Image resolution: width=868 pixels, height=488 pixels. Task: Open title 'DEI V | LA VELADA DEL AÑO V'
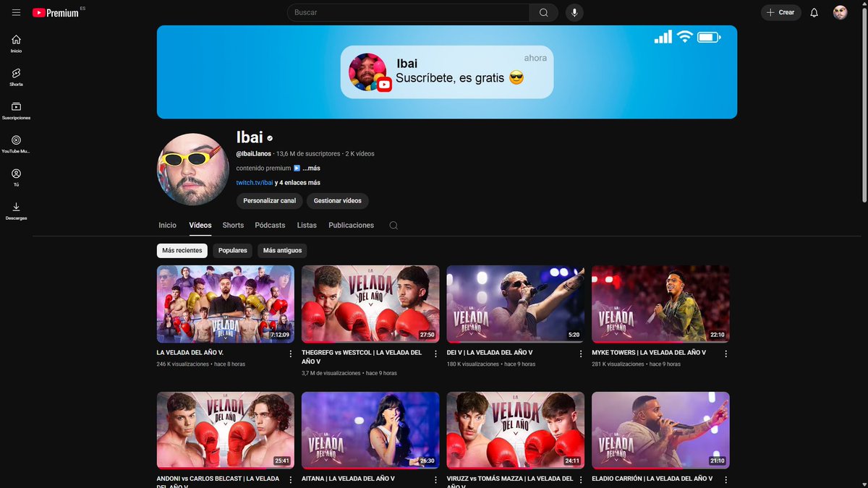[x=490, y=353]
